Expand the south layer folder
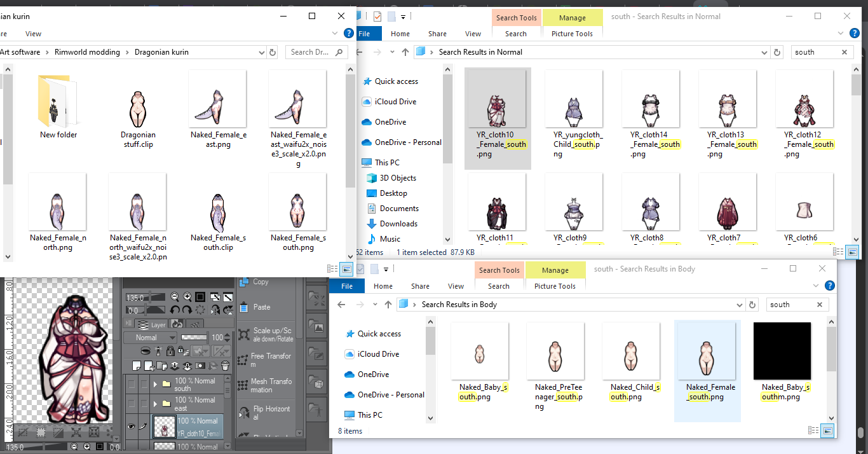This screenshot has height=454, width=868. point(155,384)
